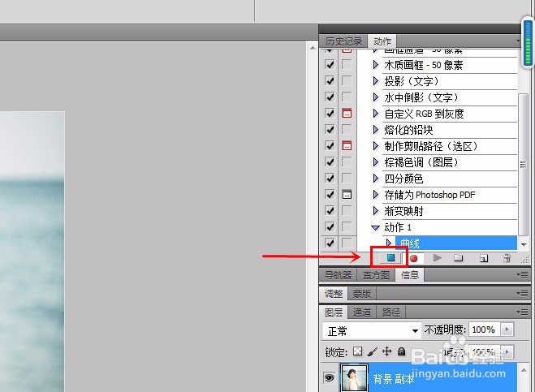Select the 渐变映射 action row

(449, 211)
